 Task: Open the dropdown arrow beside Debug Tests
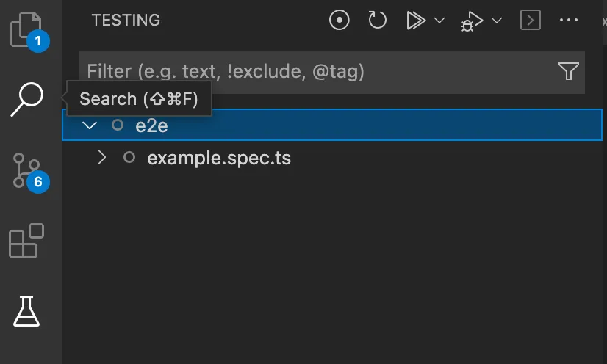(x=496, y=21)
